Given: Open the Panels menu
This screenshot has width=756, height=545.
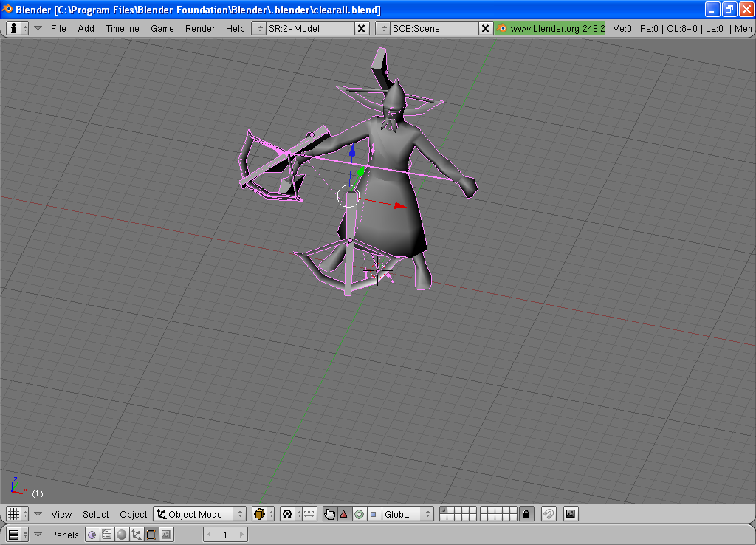Looking at the screenshot, I should tap(65, 535).
